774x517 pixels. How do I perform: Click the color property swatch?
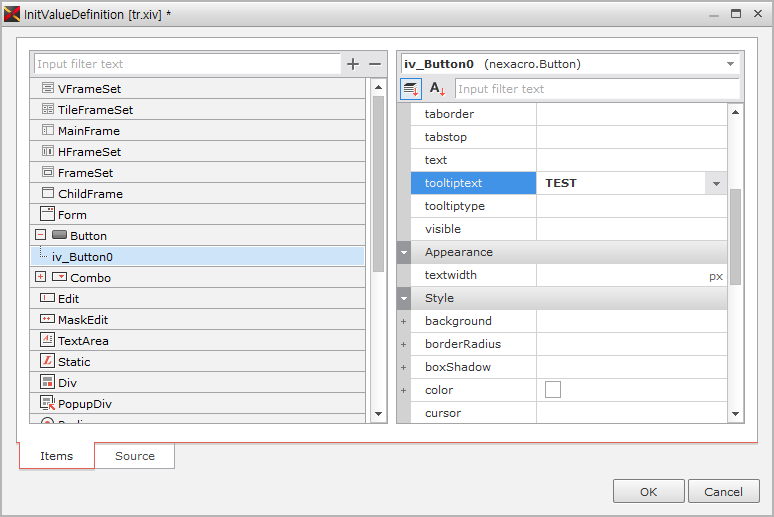click(553, 390)
